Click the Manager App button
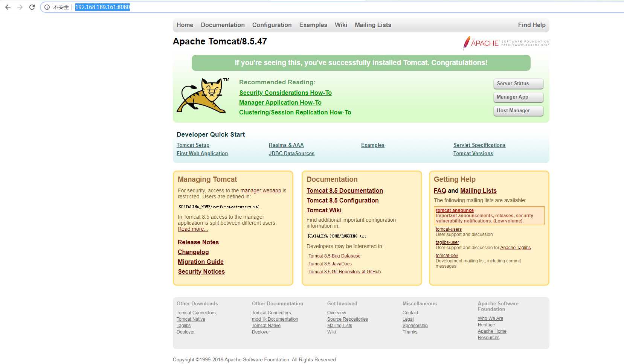The image size is (624, 364). (x=518, y=97)
